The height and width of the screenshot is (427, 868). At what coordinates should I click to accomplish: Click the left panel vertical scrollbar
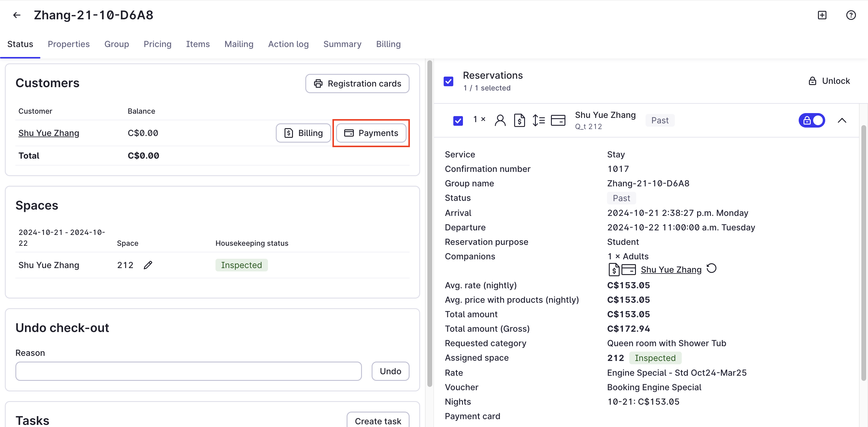[429, 223]
